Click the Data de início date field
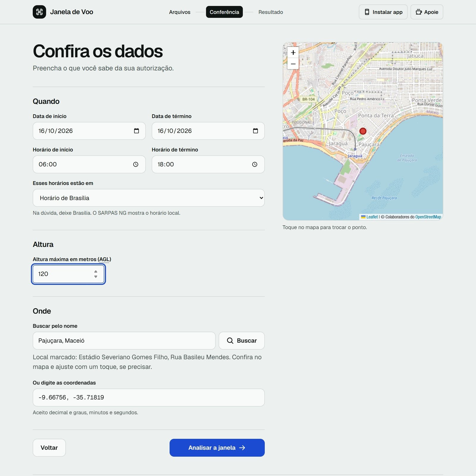 point(89,131)
